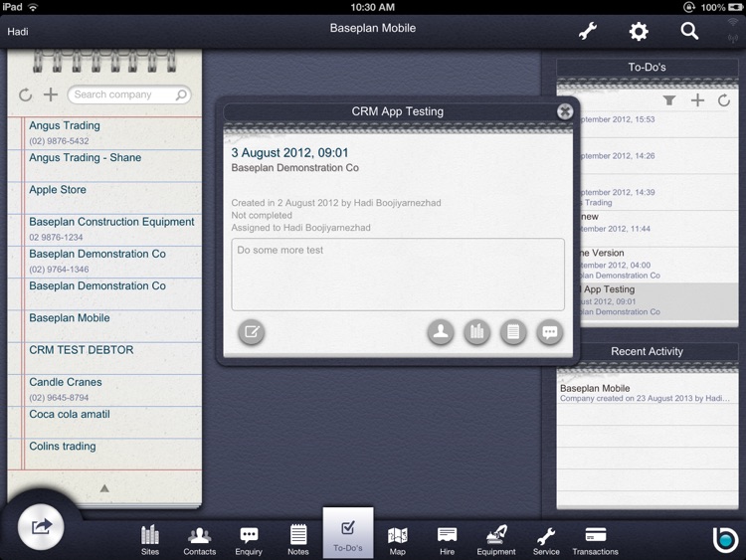Viewport: 746px width, 560px height.
Task: Open the enquiry speech bubble in popup
Action: [550, 331]
